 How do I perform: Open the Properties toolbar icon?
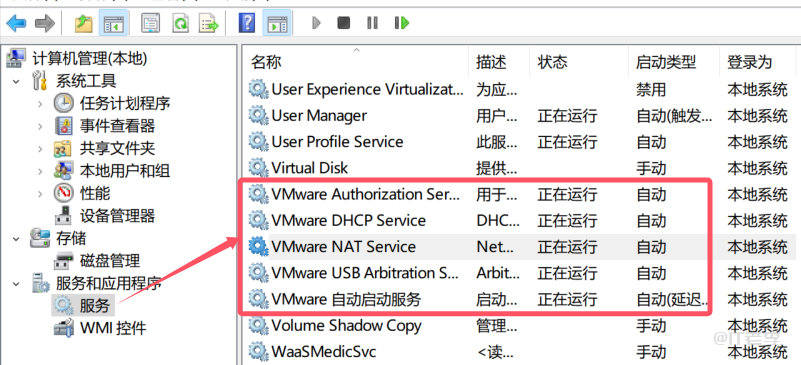click(x=151, y=23)
